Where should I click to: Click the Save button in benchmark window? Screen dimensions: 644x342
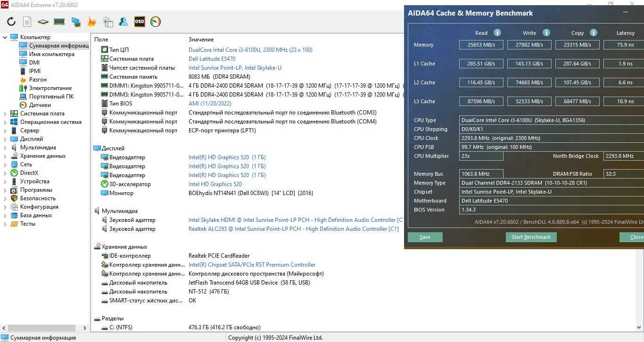click(x=425, y=237)
